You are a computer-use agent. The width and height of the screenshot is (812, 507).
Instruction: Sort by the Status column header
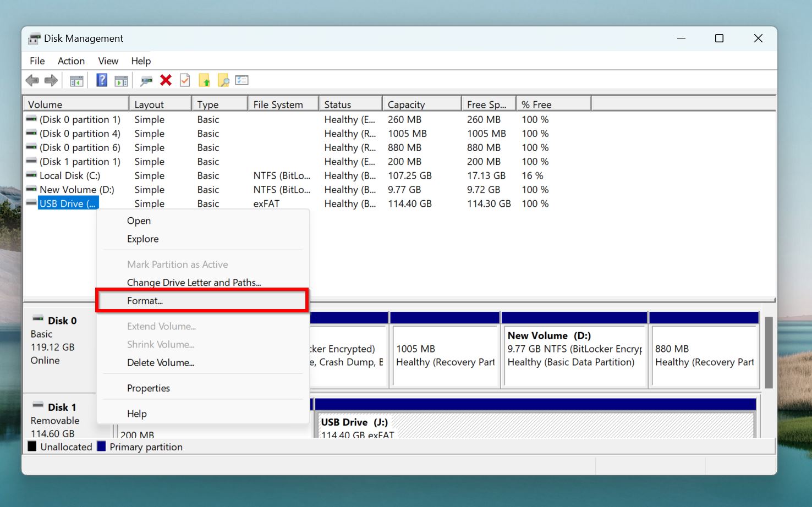click(350, 104)
